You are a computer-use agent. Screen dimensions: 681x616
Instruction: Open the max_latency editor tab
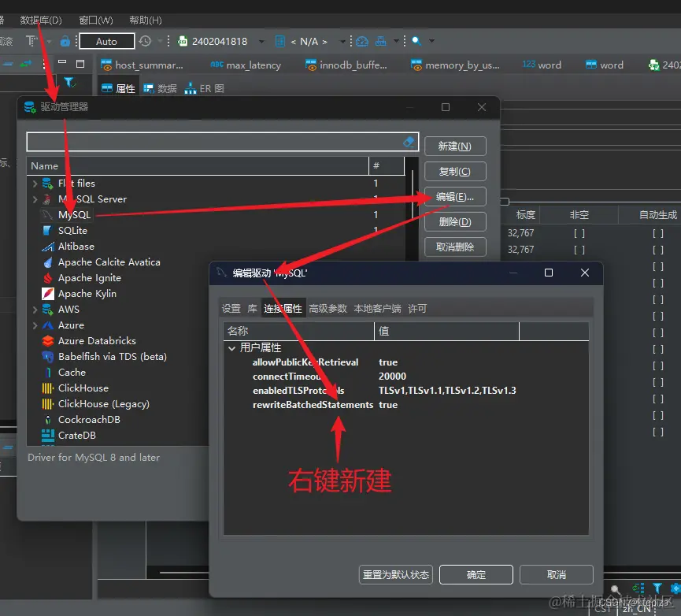coord(246,65)
